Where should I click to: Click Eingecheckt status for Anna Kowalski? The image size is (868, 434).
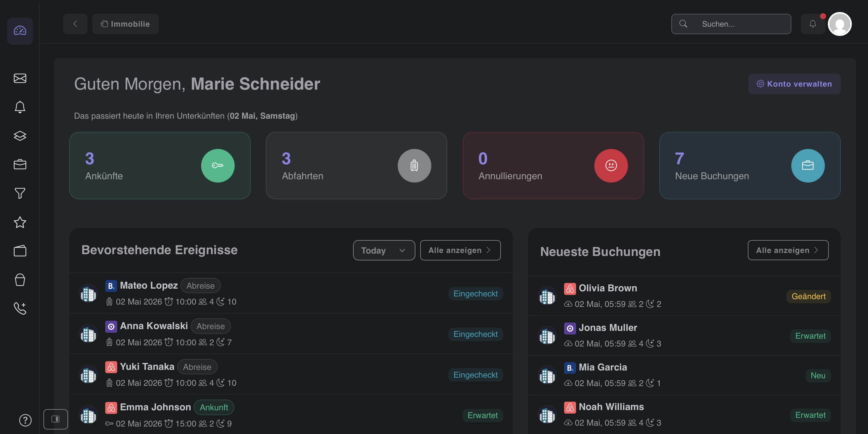tap(475, 334)
